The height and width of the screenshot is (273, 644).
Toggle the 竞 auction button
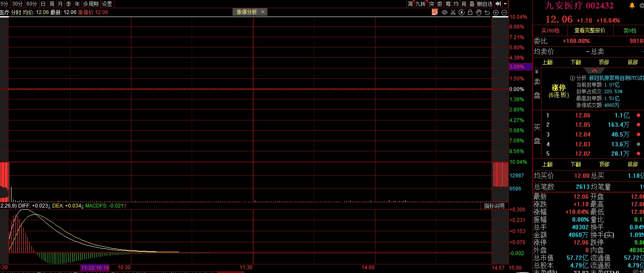(x=464, y=4)
